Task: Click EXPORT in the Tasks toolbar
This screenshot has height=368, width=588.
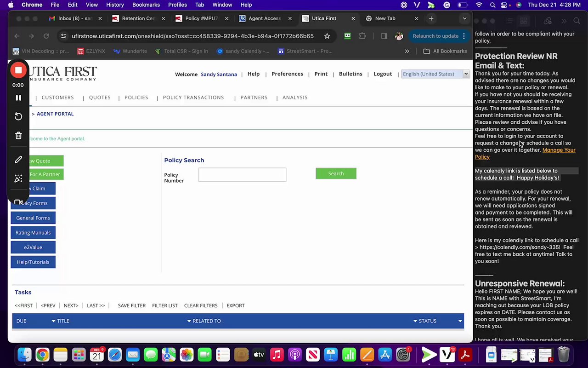Action: (236, 305)
